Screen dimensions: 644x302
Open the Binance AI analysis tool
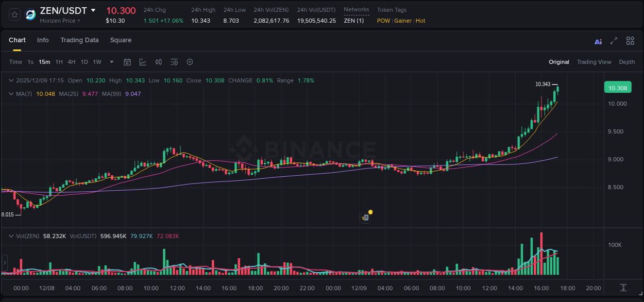[x=598, y=41]
